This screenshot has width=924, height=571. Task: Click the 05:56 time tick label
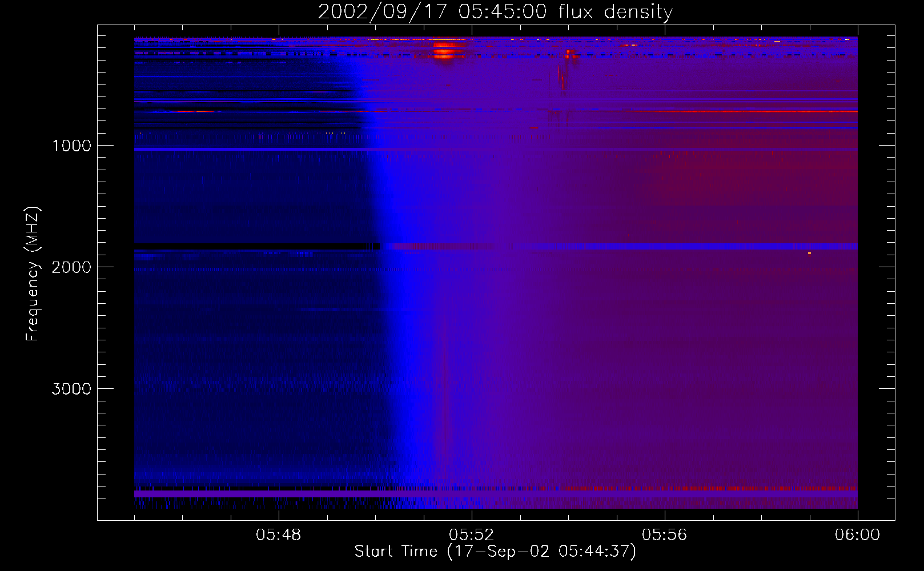[x=665, y=535]
